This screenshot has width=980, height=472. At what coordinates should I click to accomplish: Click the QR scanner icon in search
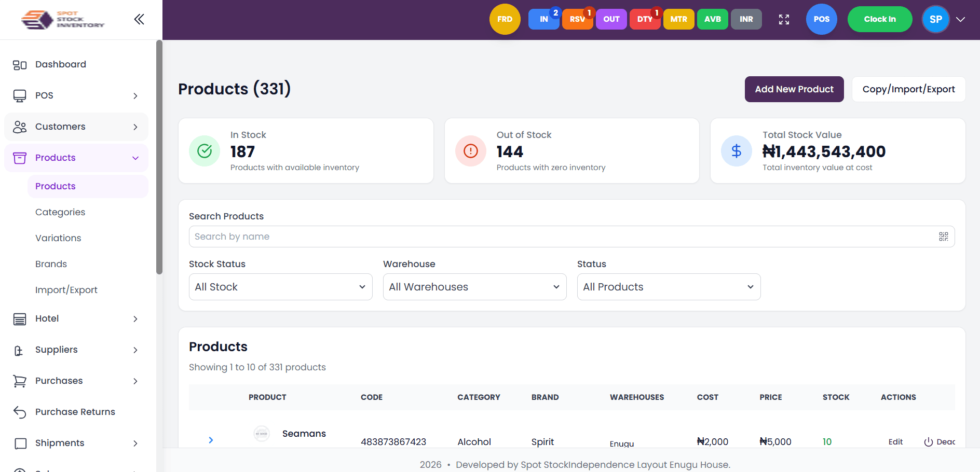click(x=943, y=237)
